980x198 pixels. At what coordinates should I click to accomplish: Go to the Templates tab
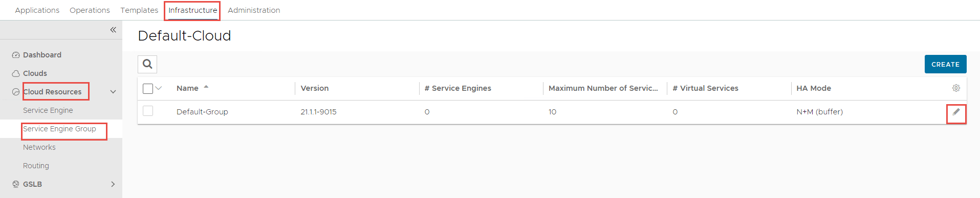click(x=139, y=10)
